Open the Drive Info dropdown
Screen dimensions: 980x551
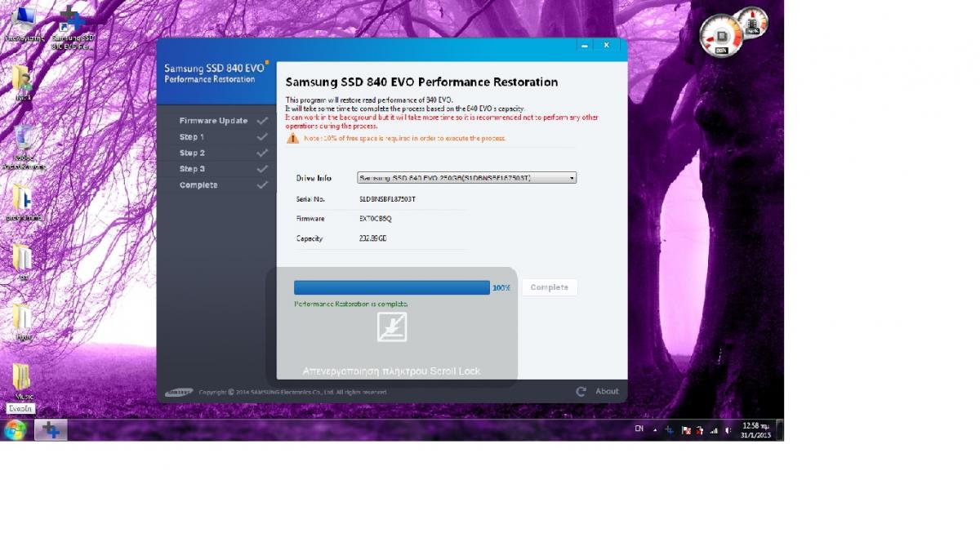467,177
